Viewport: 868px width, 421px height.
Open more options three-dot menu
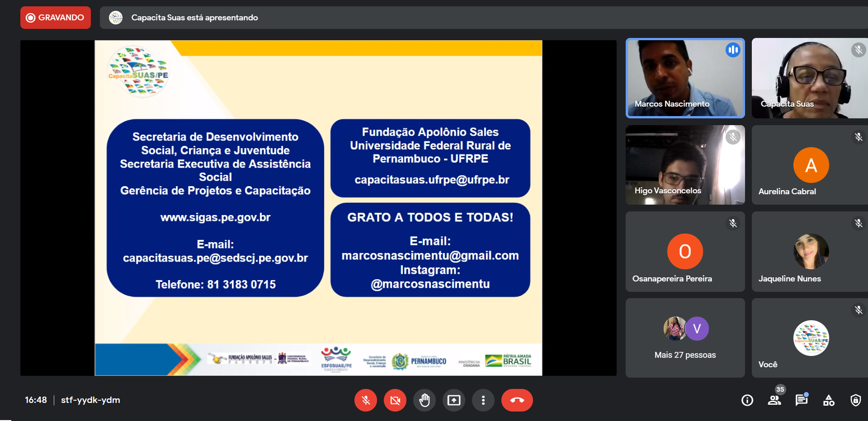coord(483,400)
